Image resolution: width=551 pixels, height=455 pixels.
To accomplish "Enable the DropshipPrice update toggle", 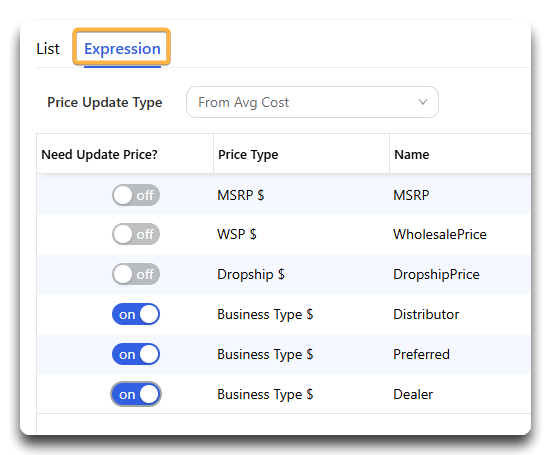I will tap(136, 274).
